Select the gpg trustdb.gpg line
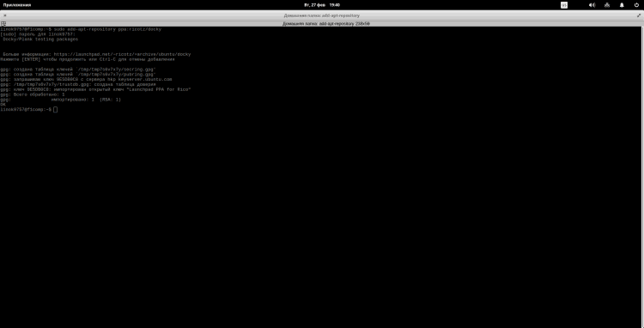The image size is (644, 328). tap(78, 84)
